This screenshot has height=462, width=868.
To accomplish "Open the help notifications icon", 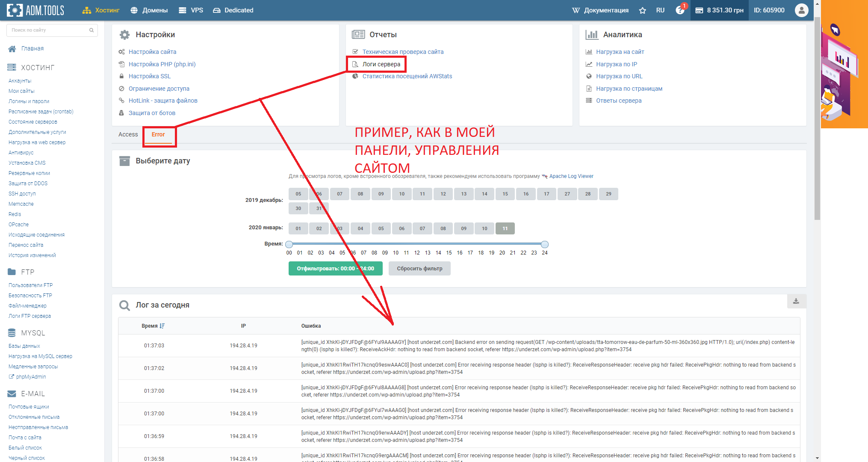I will pos(680,10).
